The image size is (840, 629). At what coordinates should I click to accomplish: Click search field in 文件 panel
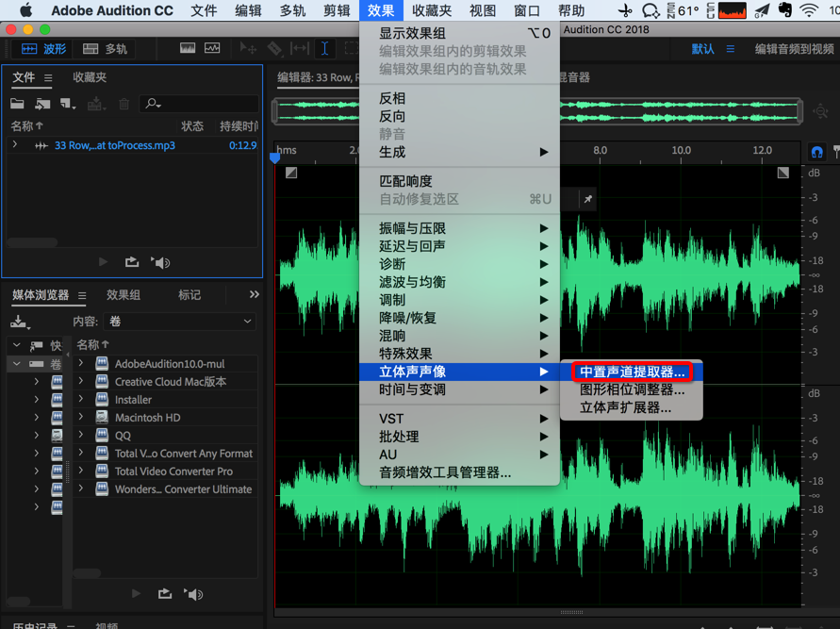point(199,104)
